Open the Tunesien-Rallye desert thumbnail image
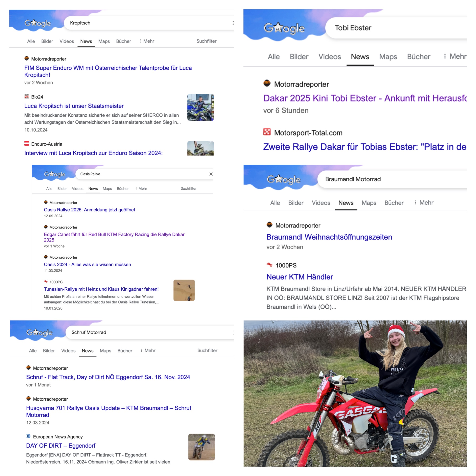This screenshot has width=476, height=476. (x=184, y=290)
